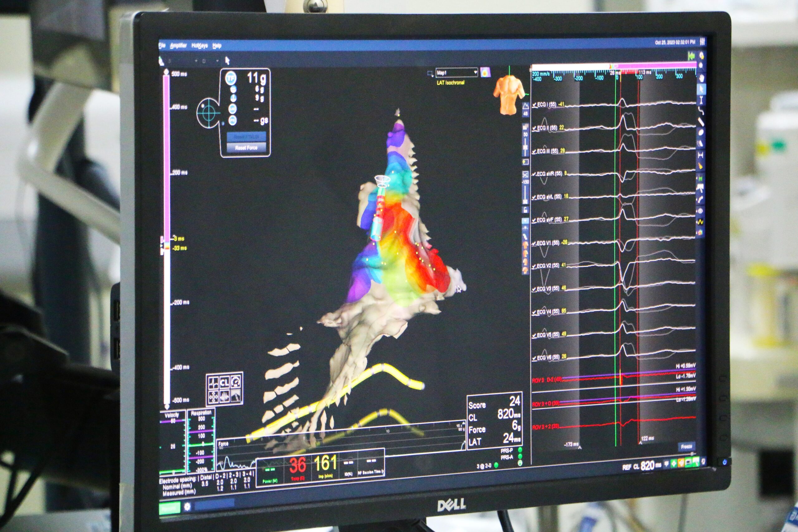This screenshot has width=798, height=532.
Task: Click the surface smoothing peak icon labeled 48
Action: pos(526,107)
